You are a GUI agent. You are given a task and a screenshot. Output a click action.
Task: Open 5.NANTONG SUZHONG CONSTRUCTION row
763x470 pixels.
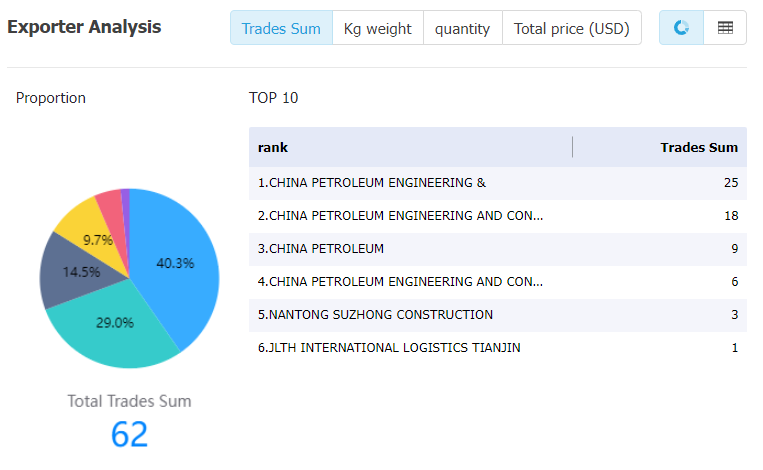click(498, 315)
